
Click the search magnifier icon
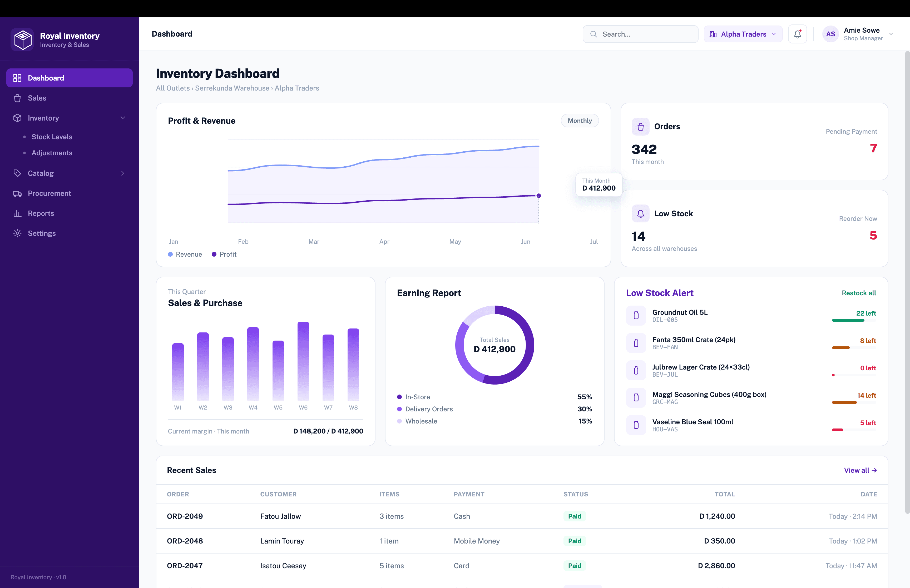tap(594, 34)
